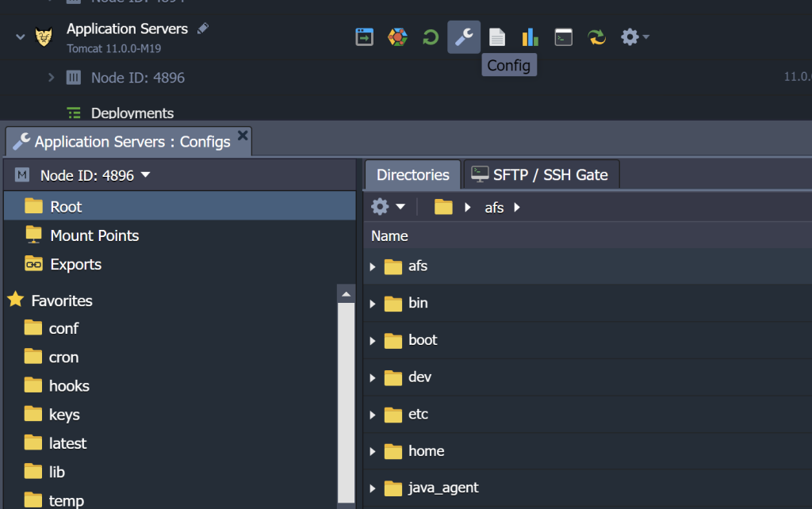
Task: Edit Application Servers alias pencil icon
Action: pos(203,29)
